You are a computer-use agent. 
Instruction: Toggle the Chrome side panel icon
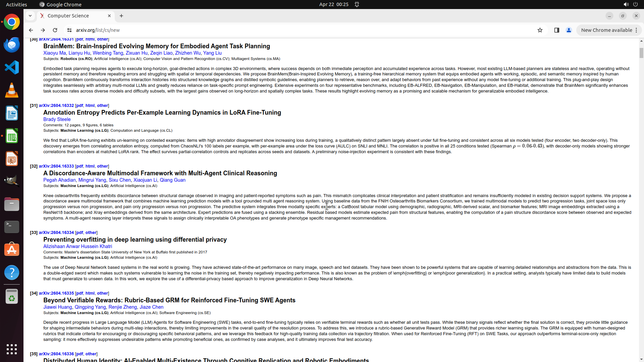coord(556,30)
